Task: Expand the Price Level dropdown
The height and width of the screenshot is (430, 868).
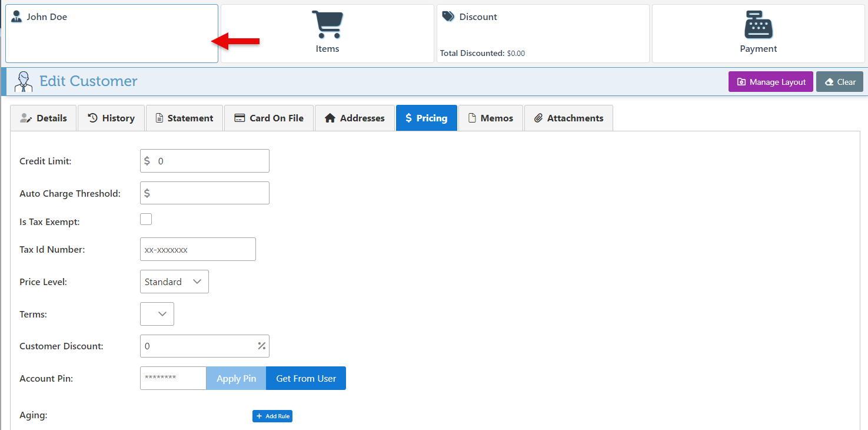Action: [x=174, y=282]
